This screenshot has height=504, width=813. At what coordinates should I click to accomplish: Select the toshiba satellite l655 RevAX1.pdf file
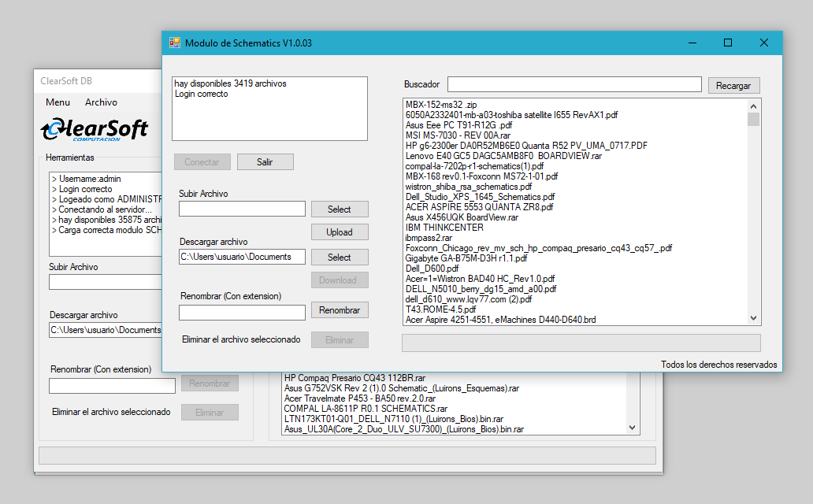click(x=512, y=115)
